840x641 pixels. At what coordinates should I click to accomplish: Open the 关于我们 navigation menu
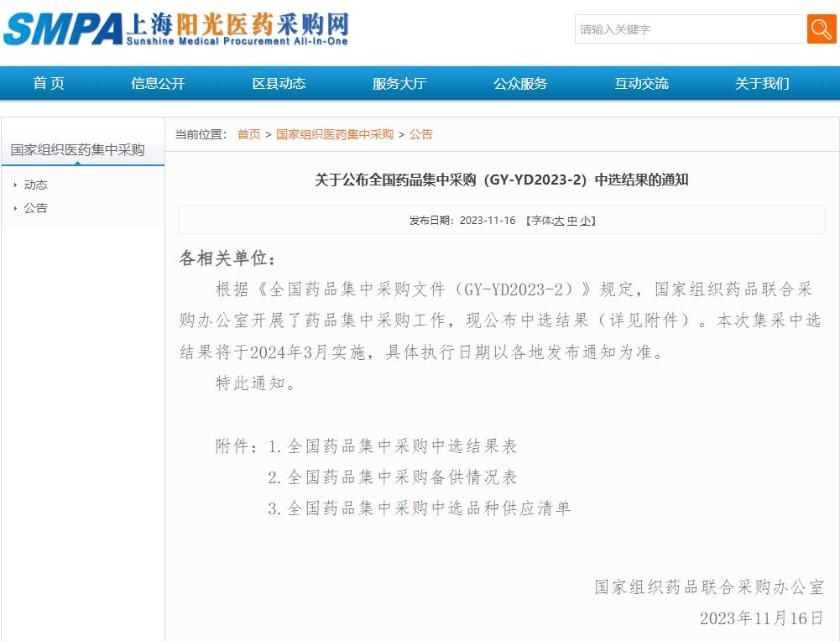coord(760,83)
